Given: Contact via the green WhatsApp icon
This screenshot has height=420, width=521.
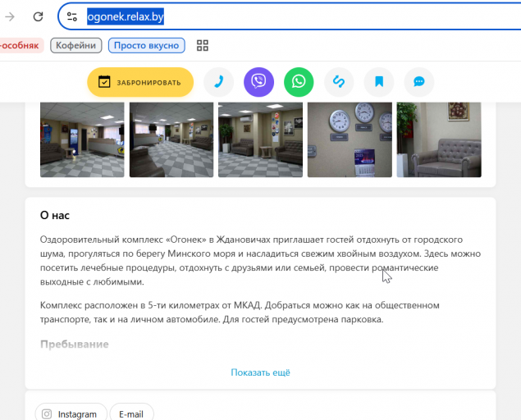Looking at the screenshot, I should tap(299, 82).
